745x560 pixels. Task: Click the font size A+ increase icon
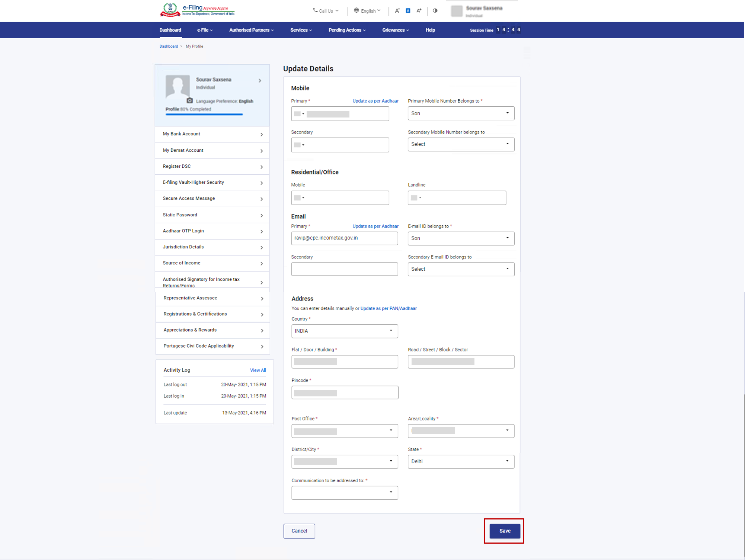417,10
